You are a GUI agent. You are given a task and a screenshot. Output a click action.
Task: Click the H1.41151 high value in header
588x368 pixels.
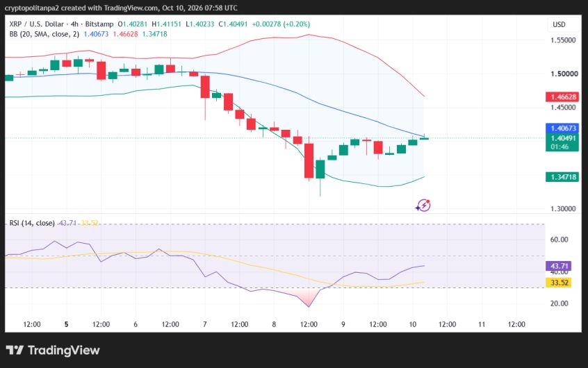[x=167, y=24]
